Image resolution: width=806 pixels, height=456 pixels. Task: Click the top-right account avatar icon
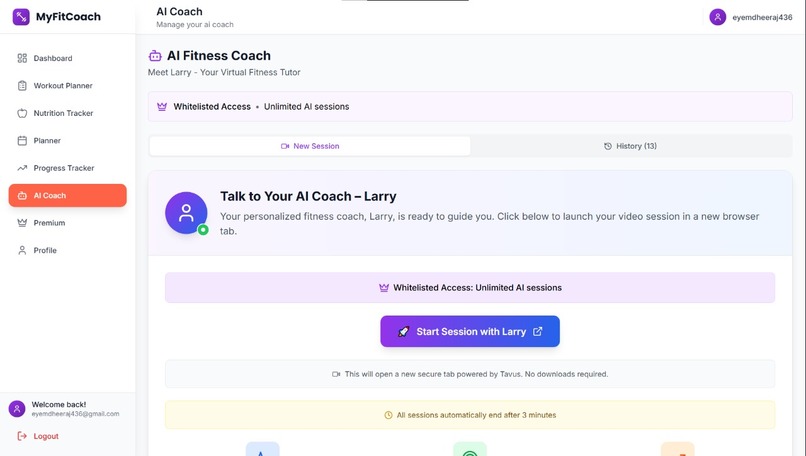[x=718, y=17]
